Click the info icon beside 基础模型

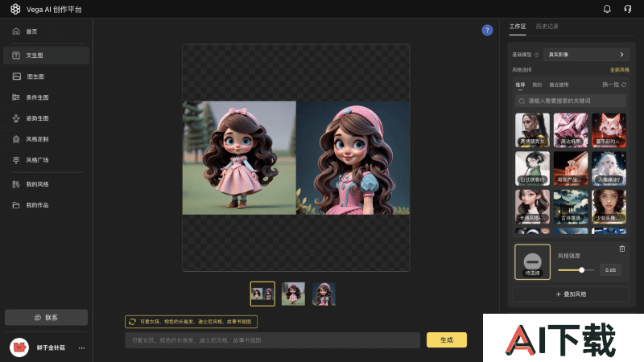[x=536, y=55]
